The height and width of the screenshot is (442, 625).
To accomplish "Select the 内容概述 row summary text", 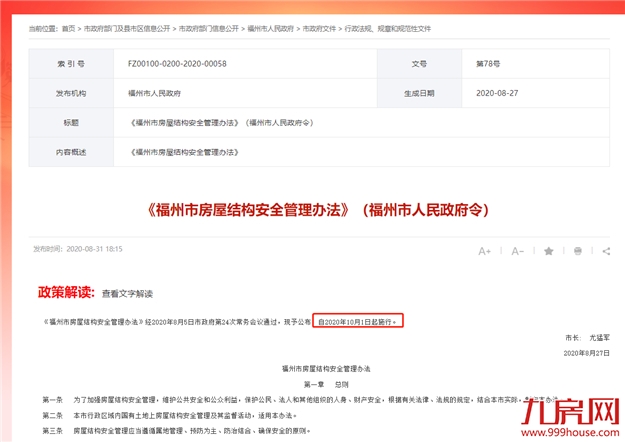I will click(184, 152).
